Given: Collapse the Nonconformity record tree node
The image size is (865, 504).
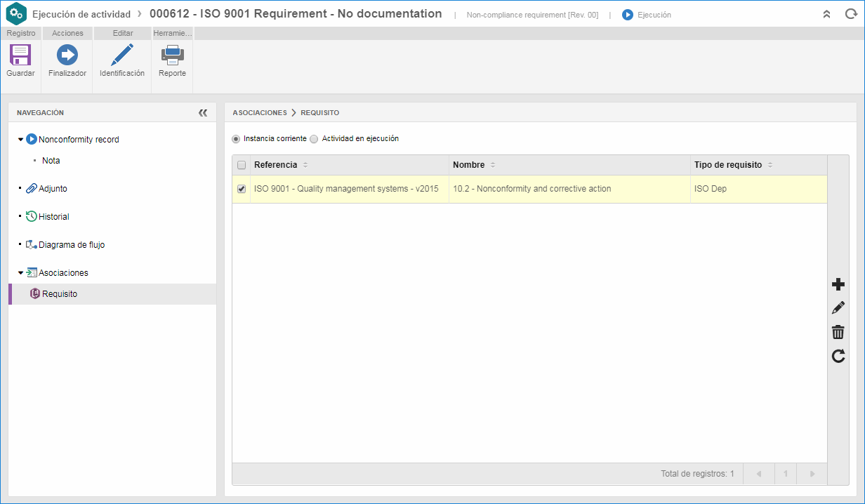Looking at the screenshot, I should (21, 140).
